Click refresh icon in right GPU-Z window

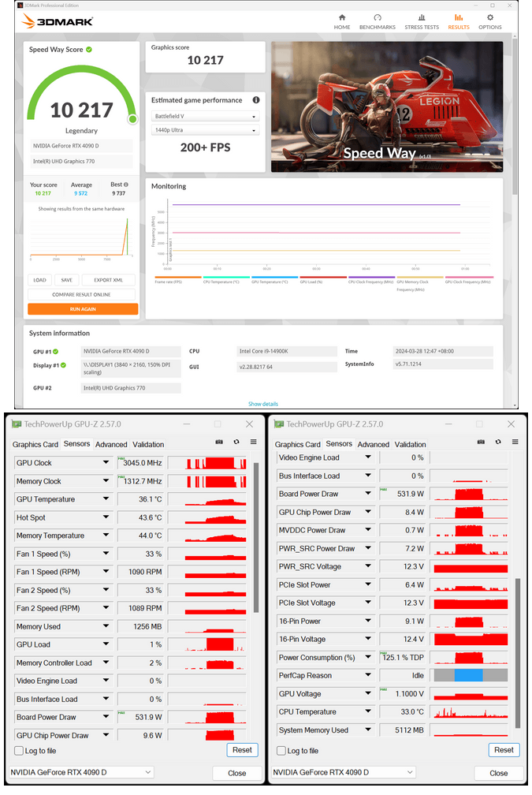click(x=498, y=442)
